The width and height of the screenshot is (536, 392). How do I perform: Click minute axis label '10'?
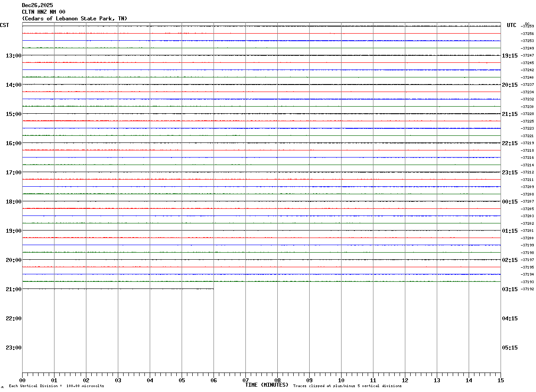341,380
